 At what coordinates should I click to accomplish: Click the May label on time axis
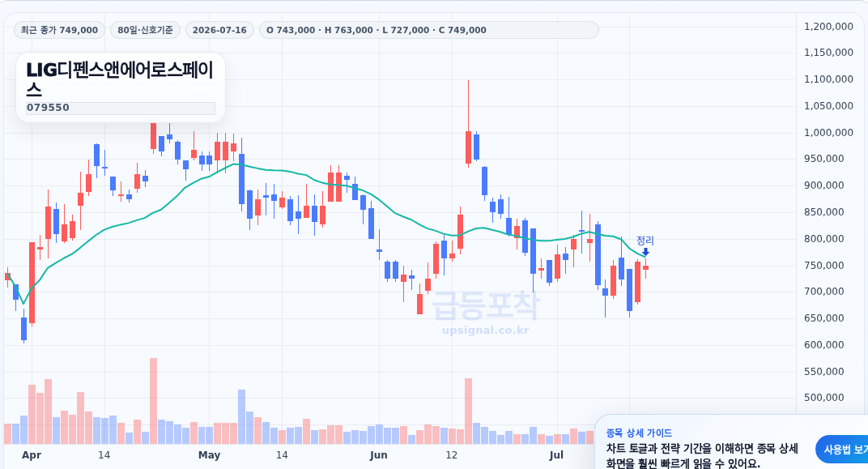pyautogui.click(x=209, y=455)
